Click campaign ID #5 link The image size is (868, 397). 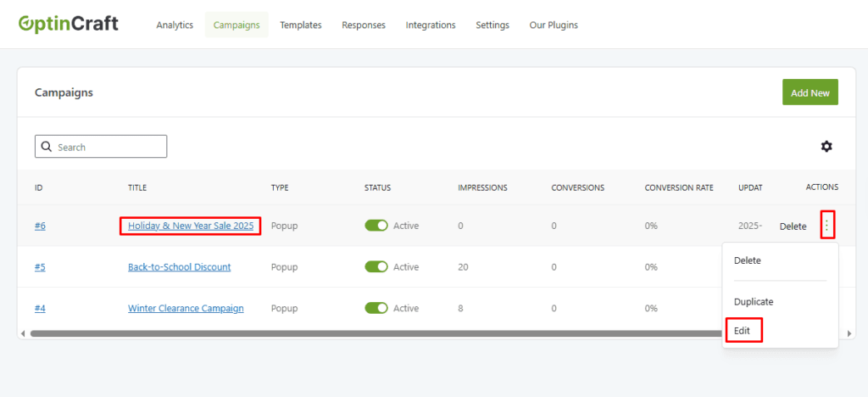click(40, 267)
